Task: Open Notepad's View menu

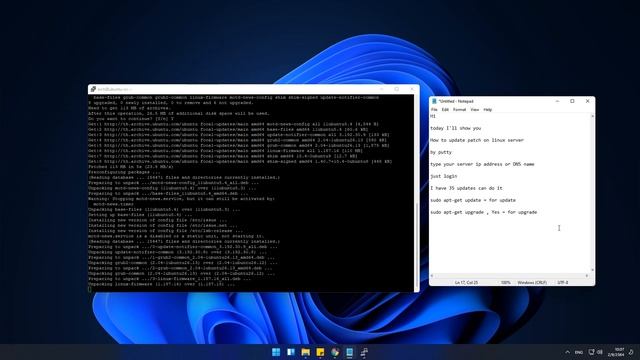Action: tap(475, 110)
